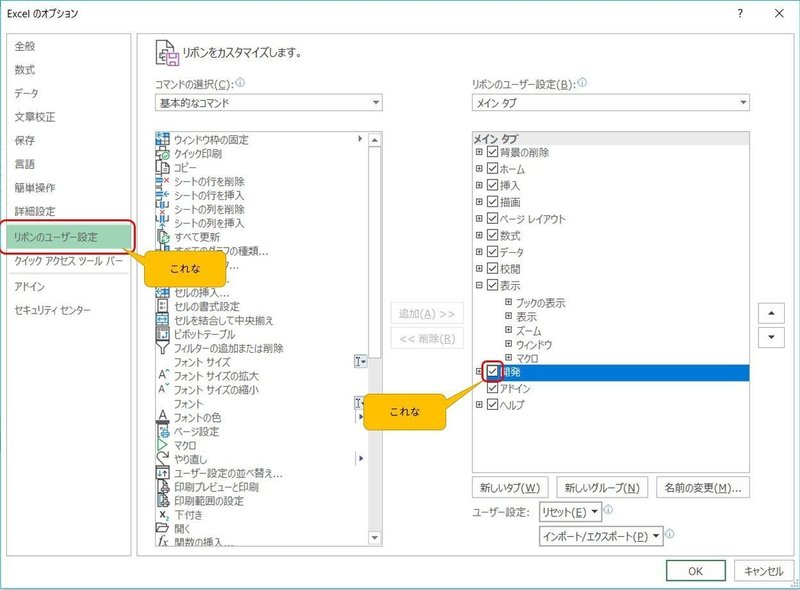
Task: Open the 詳細設定 options category
Action: pyautogui.click(x=68, y=211)
